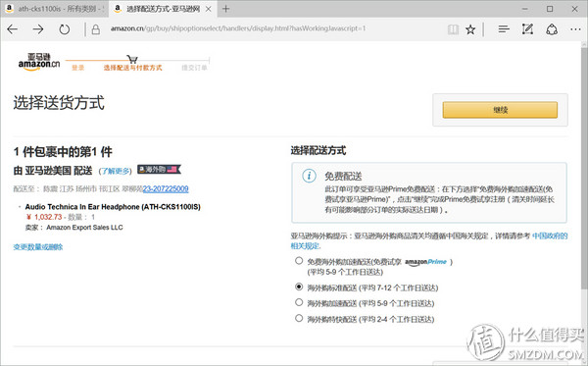Image resolution: width=588 pixels, height=366 pixels.
Task: Open the More actions ellipsis menu
Action: [575, 29]
